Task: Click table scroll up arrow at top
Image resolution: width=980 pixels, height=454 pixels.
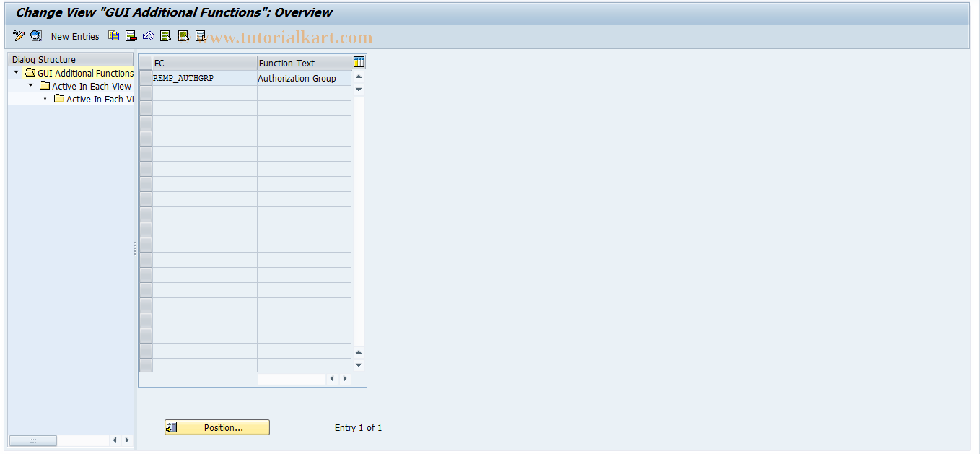Action: point(359,77)
